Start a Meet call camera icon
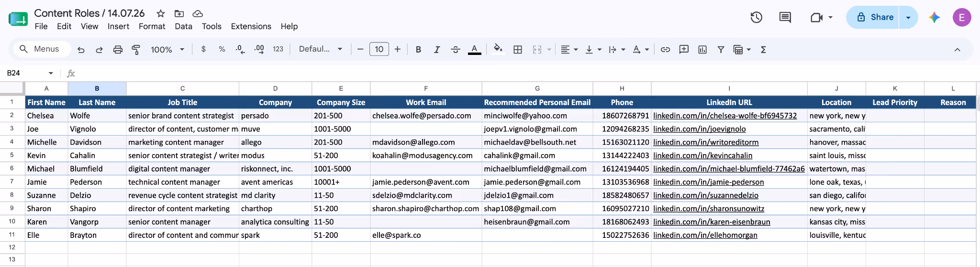The height and width of the screenshot is (267, 980). (816, 18)
